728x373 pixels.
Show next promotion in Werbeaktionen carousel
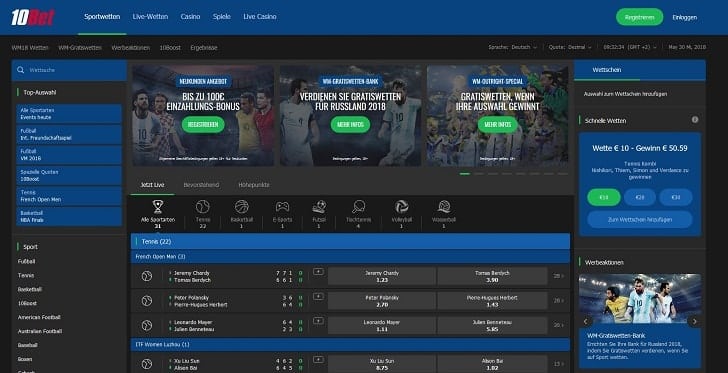[695, 321]
